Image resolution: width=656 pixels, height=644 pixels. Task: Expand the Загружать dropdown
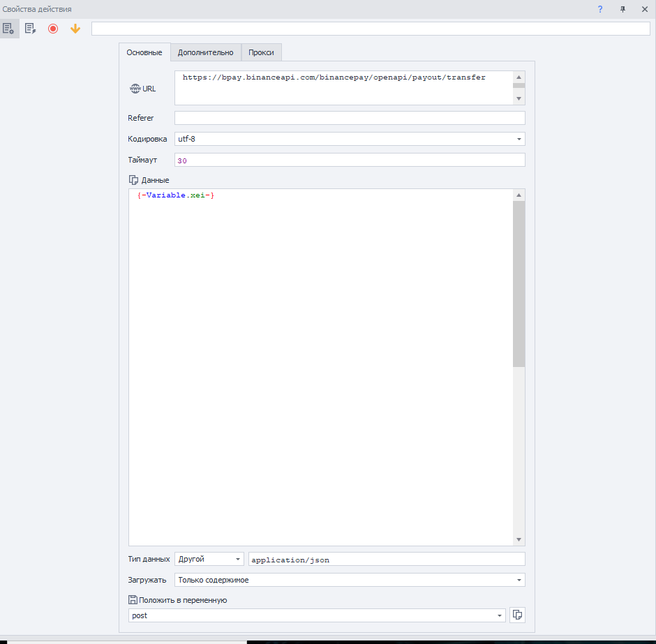(519, 580)
